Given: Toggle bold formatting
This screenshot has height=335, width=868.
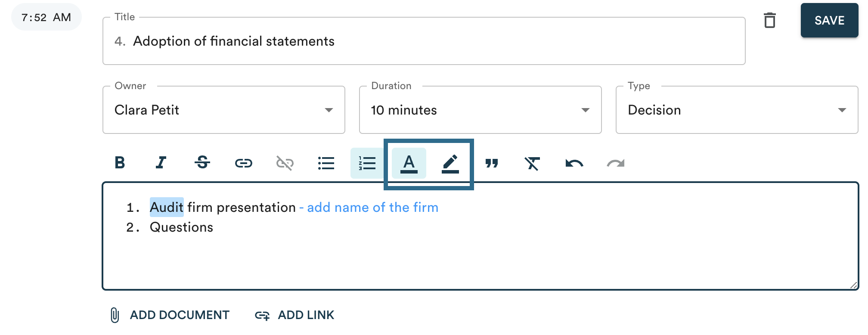Looking at the screenshot, I should (120, 163).
